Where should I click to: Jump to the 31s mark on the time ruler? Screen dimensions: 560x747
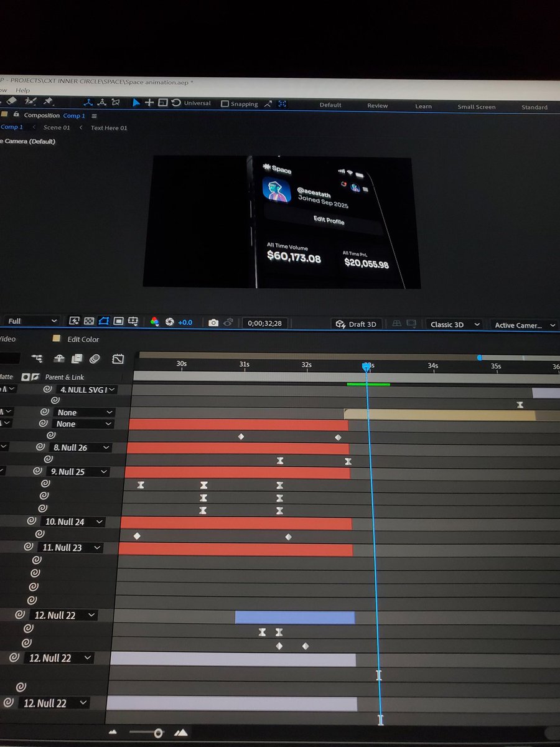coord(245,364)
